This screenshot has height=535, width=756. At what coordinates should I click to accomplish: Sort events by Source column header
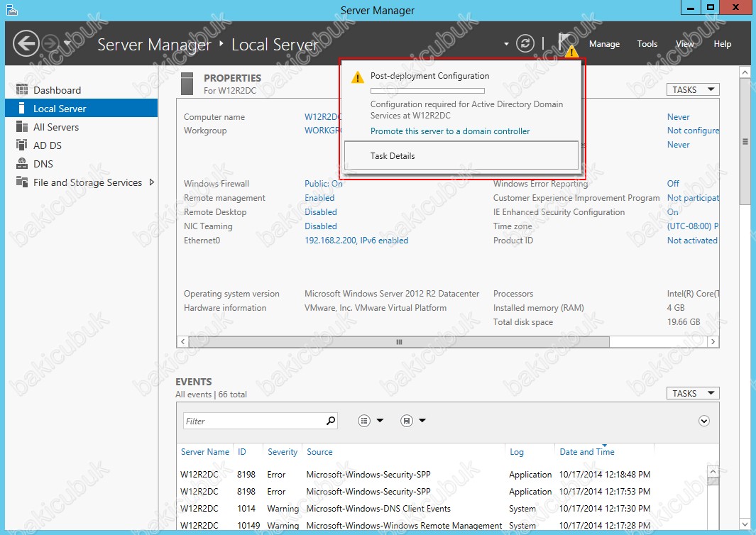click(319, 451)
